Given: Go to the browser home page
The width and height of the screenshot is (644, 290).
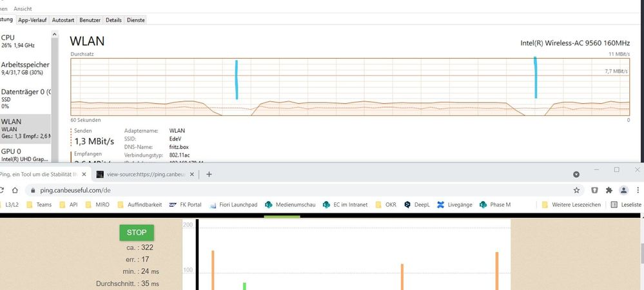Looking at the screenshot, I should pos(15,190).
